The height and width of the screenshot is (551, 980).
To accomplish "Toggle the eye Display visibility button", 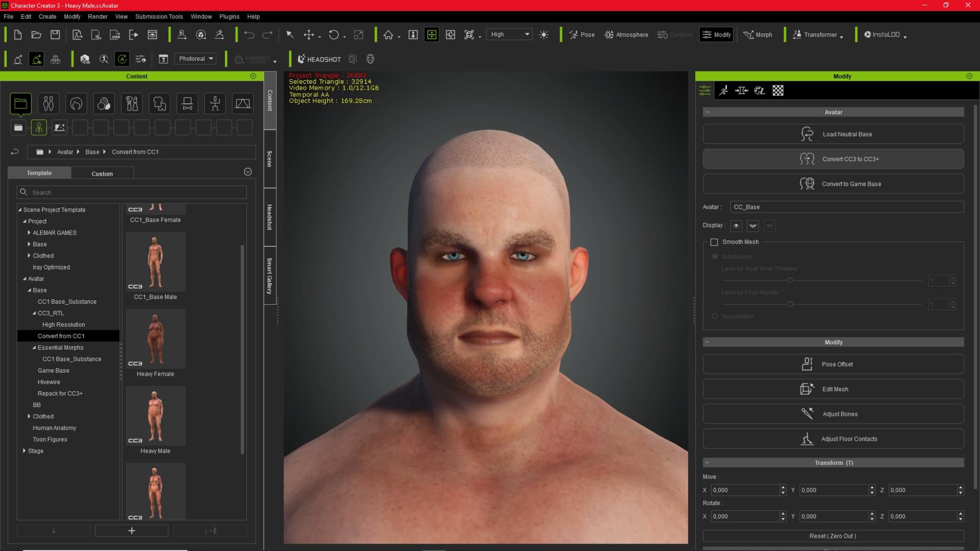I will pos(736,226).
